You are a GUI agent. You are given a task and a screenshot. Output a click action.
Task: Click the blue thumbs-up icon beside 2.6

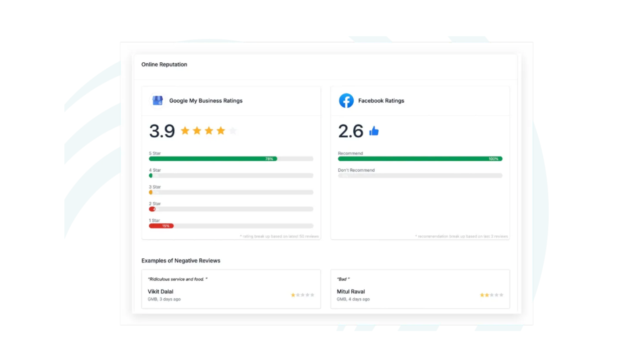374,131
